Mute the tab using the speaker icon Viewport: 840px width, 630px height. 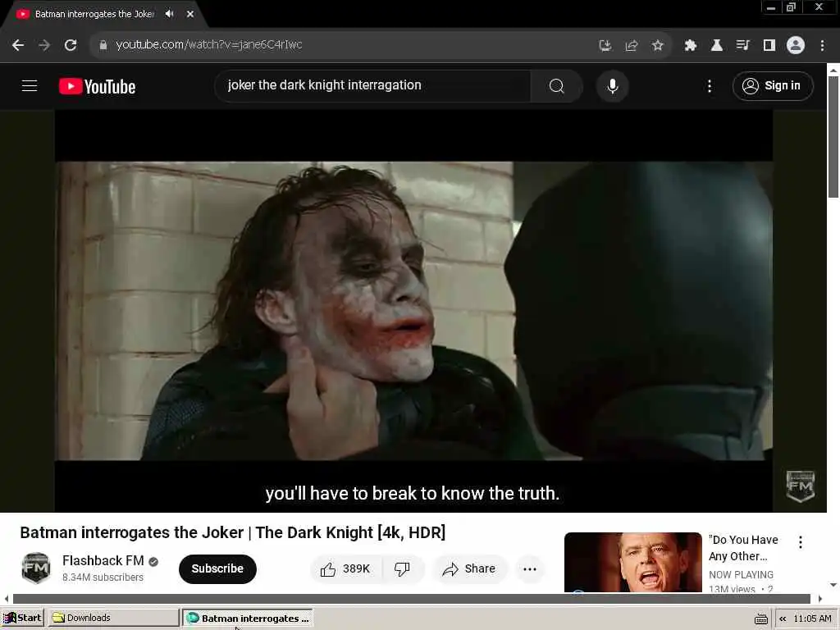click(x=169, y=14)
